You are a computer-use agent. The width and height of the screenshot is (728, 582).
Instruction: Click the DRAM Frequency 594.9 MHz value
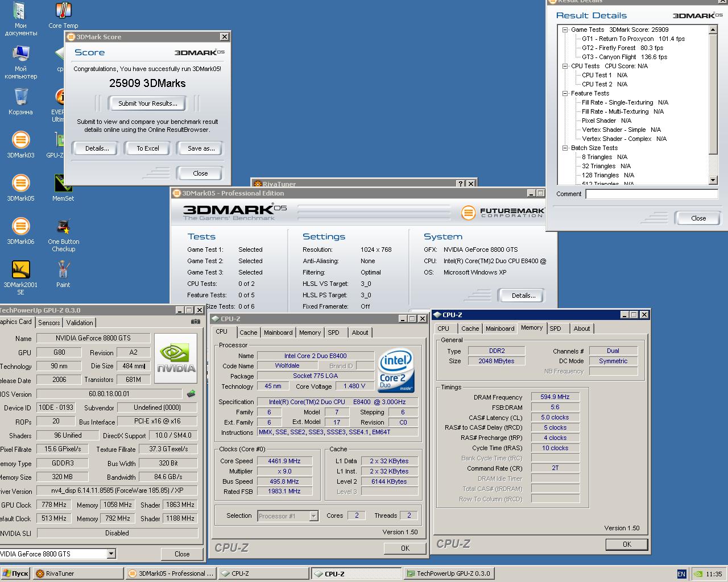click(x=555, y=397)
